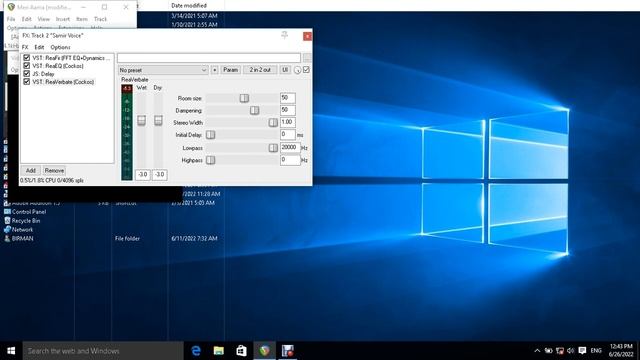Open the Track menu in REAPER main window
Screen dimensions: 640x360
click(x=100, y=19)
